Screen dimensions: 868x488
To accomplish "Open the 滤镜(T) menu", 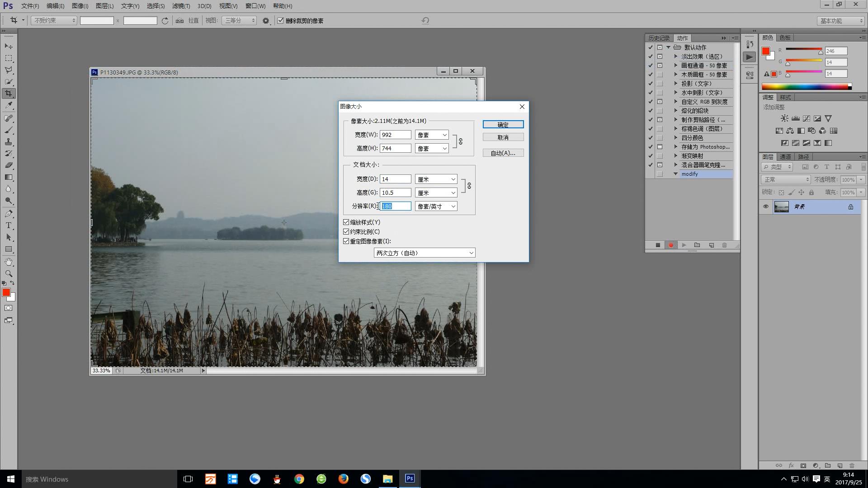I will coord(181,6).
